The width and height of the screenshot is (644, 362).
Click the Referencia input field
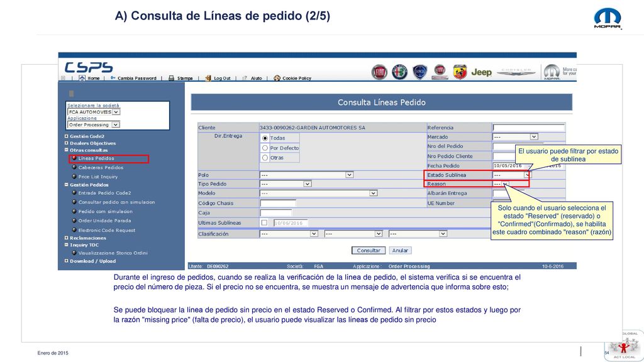pyautogui.click(x=528, y=128)
